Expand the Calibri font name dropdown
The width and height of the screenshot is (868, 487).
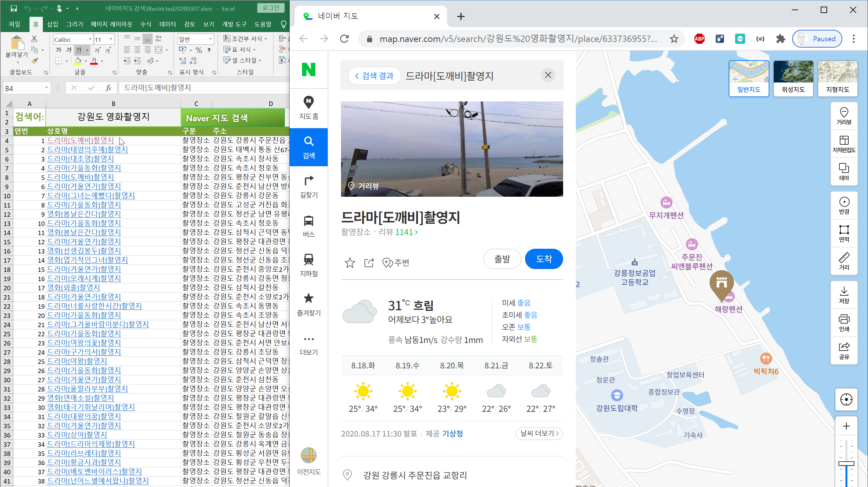(x=90, y=39)
